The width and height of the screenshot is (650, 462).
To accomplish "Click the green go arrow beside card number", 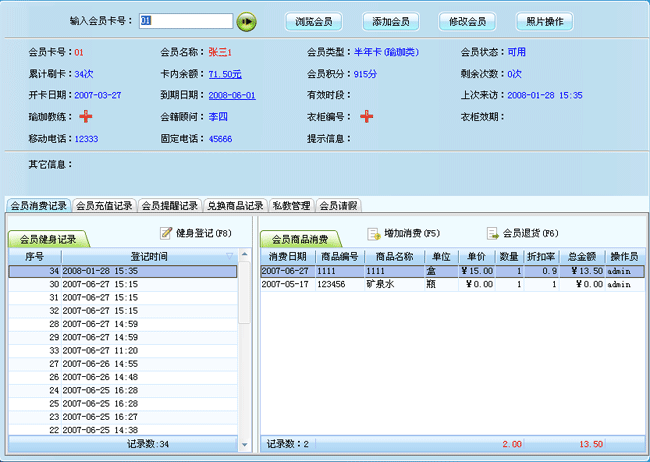I will tap(247, 21).
